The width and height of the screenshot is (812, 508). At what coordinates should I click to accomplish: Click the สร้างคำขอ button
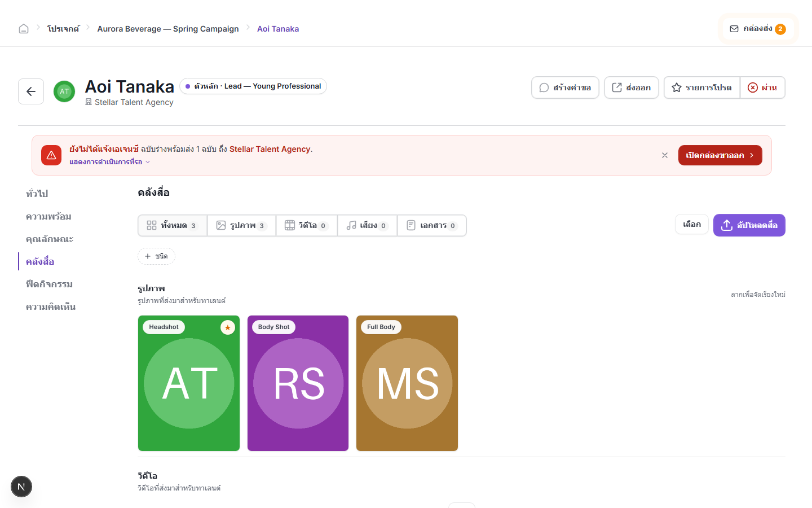coord(565,87)
